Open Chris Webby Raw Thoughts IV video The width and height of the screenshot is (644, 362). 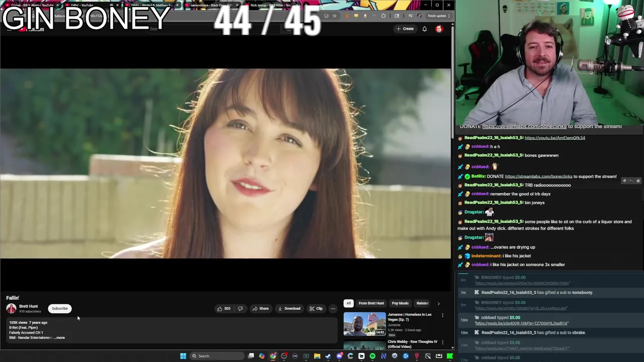coord(413,344)
